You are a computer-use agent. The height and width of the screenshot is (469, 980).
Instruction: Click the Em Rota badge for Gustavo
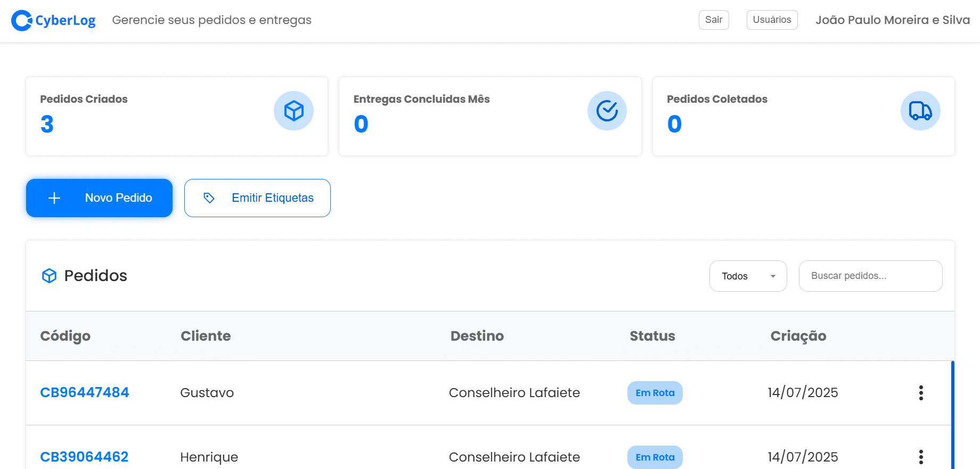click(655, 393)
